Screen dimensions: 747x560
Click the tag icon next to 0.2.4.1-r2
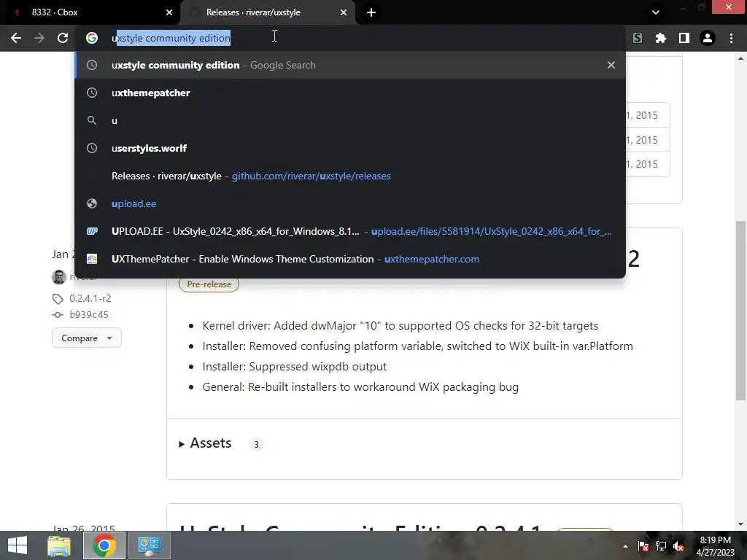[58, 299]
